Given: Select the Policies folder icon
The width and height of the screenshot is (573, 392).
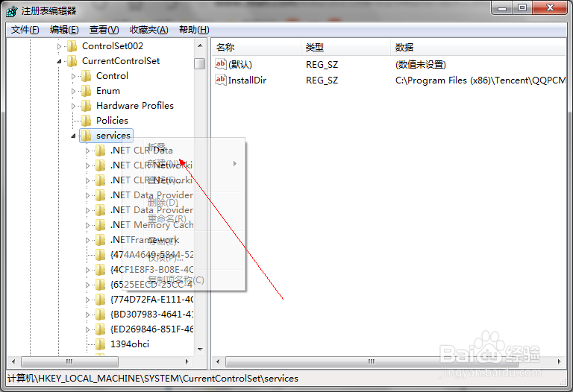Looking at the screenshot, I should tap(87, 121).
